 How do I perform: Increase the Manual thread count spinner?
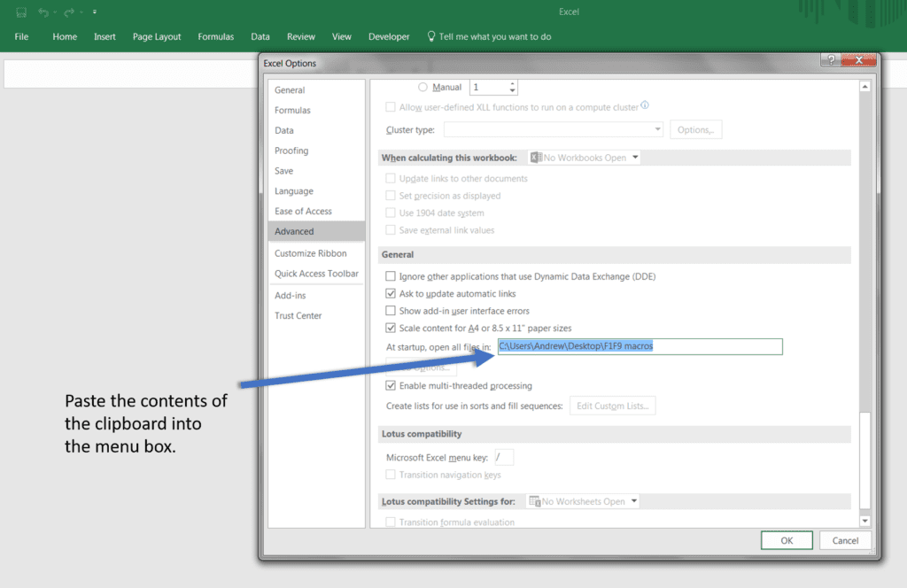pos(513,84)
